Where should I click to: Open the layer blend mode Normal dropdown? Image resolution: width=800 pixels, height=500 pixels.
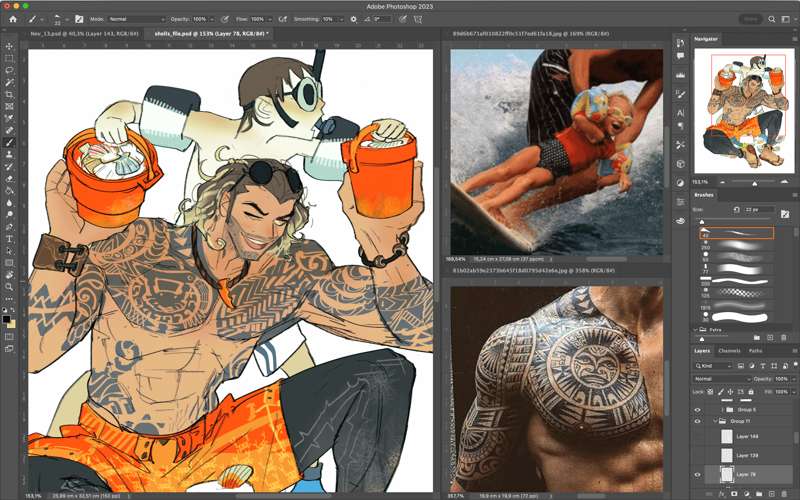(722, 379)
